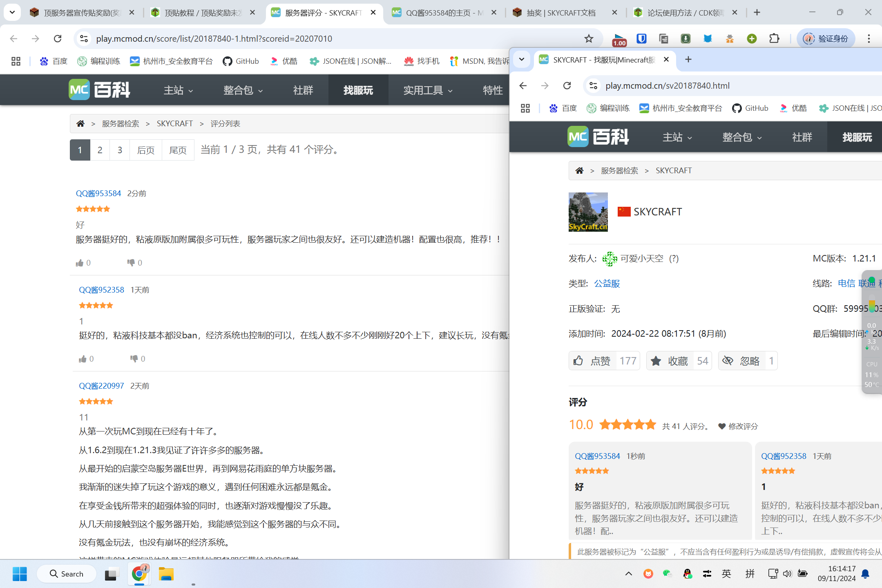Click the blue bird extension icon

pyautogui.click(x=708, y=38)
